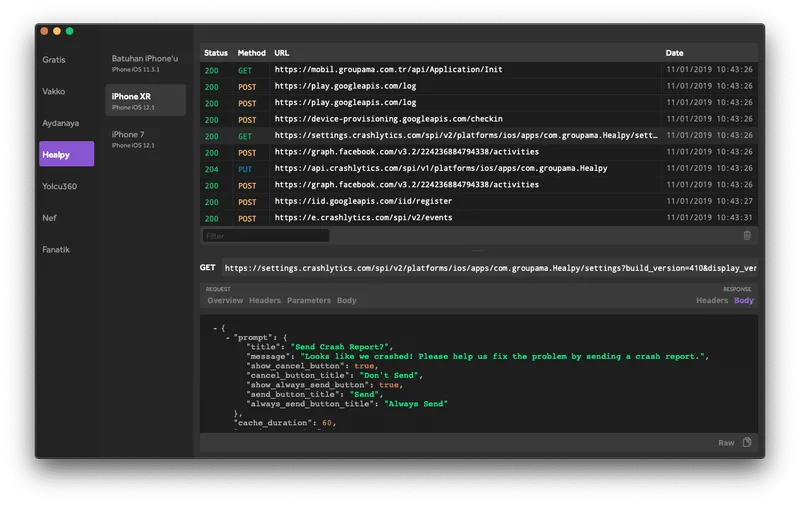800x505 pixels.
Task: Choose the iPhone XR device
Action: click(145, 100)
